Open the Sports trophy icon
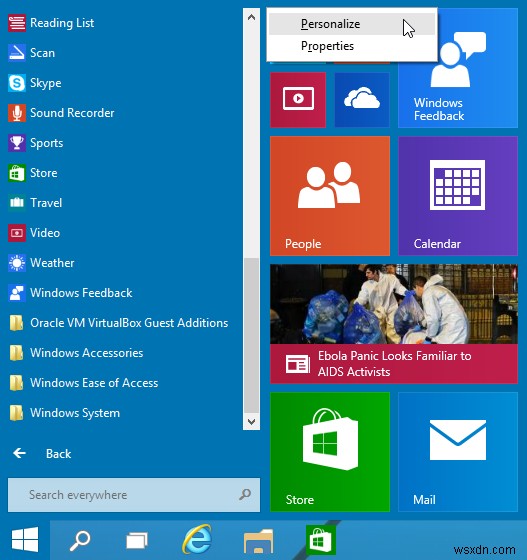The image size is (527, 560). tap(17, 143)
